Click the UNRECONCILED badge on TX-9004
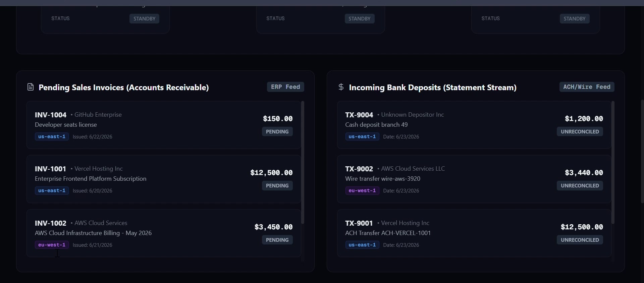Viewport: 644px width, 283px height. click(580, 132)
